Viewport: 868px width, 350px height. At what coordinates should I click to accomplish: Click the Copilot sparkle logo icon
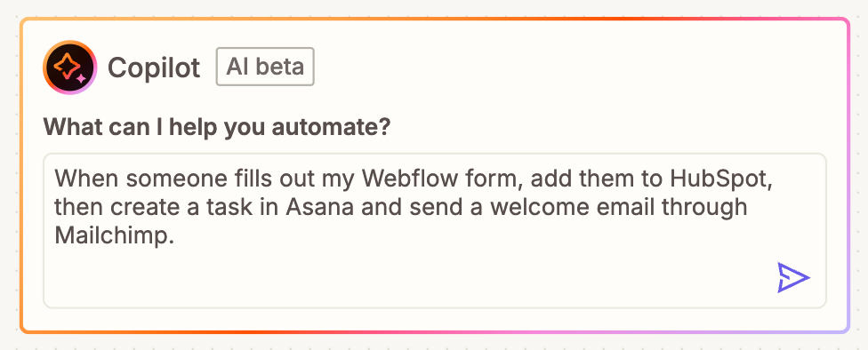(69, 68)
